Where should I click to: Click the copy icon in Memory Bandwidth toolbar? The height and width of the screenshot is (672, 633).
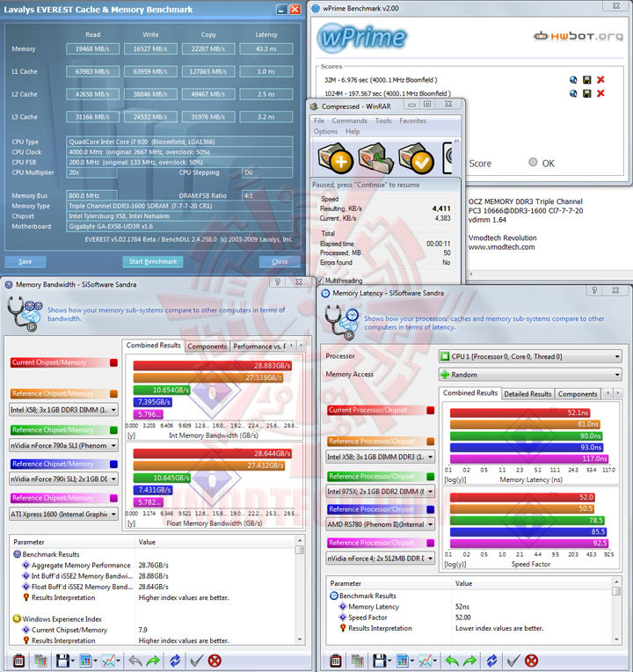[40, 661]
